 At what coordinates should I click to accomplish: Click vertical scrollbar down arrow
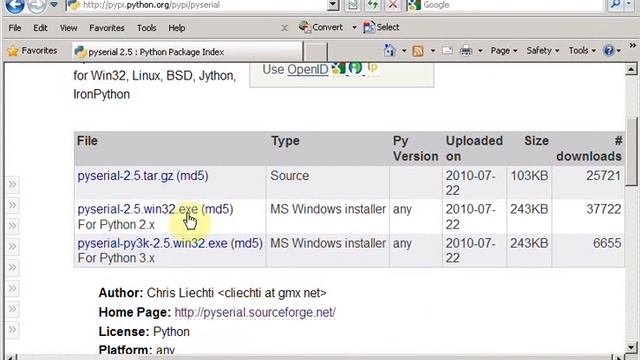point(631,348)
